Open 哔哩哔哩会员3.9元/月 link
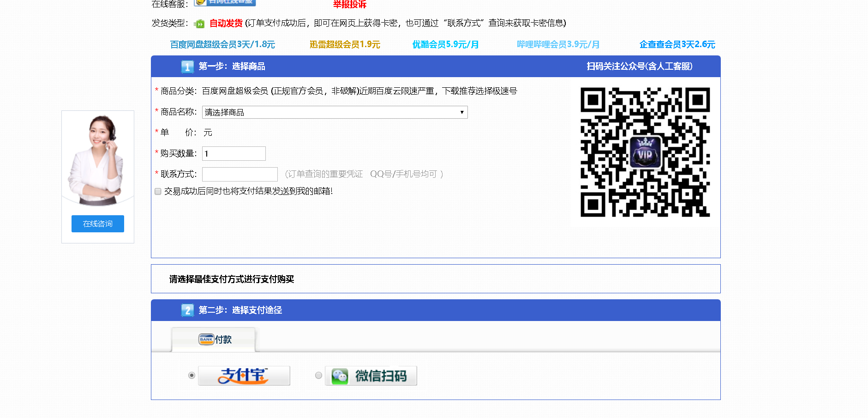Screen dimensions: 868x418 click(x=558, y=44)
